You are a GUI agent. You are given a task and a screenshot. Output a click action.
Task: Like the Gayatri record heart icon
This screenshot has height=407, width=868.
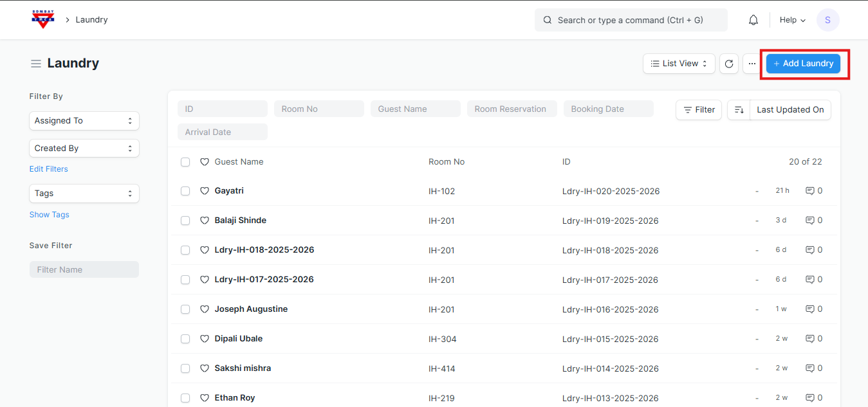tap(205, 191)
